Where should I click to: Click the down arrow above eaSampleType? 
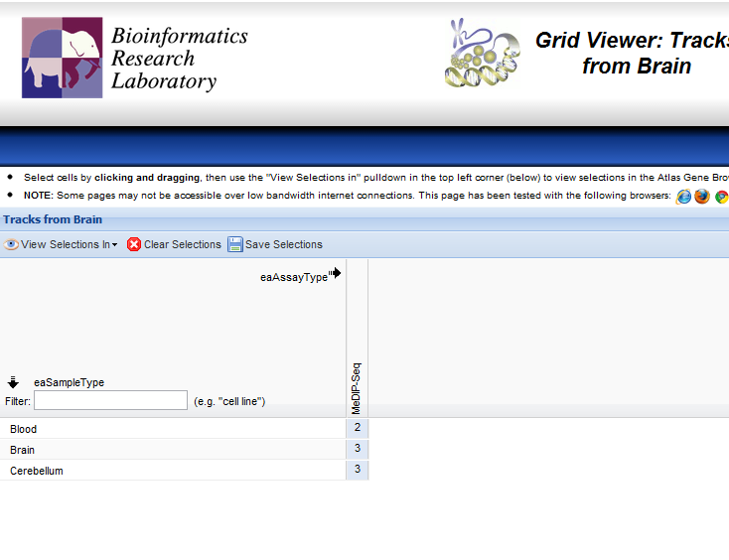click(x=14, y=382)
